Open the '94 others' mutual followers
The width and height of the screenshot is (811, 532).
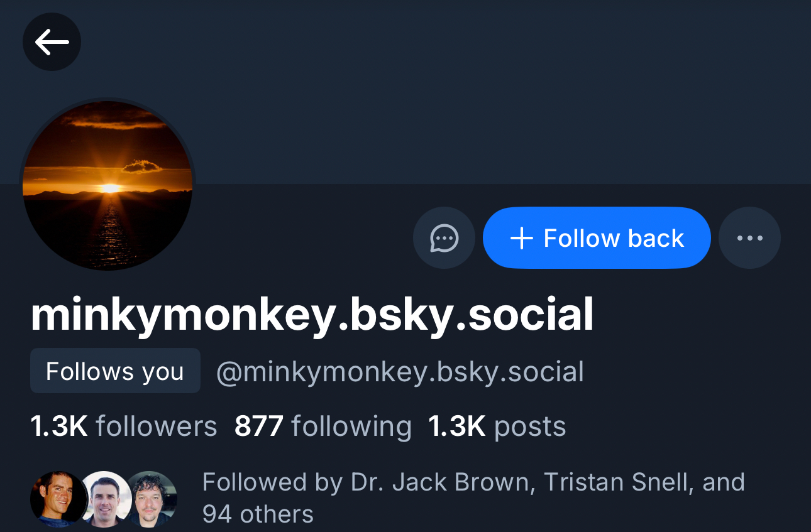258,514
